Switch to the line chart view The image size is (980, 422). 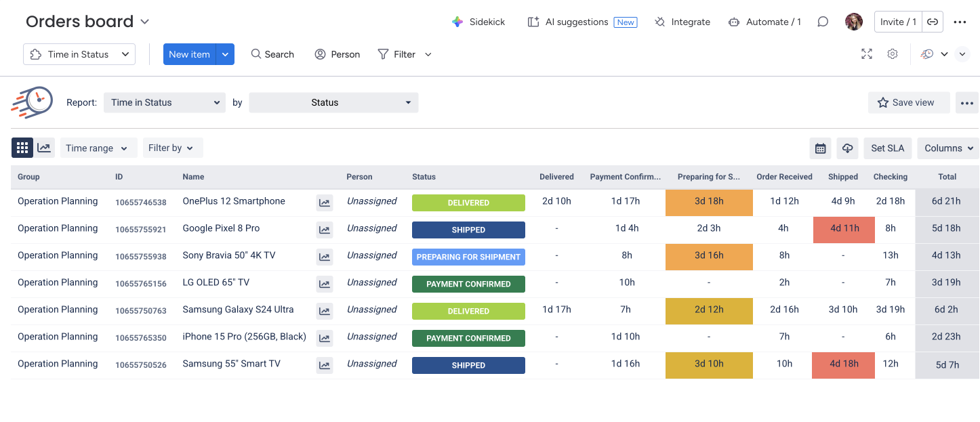coord(44,148)
